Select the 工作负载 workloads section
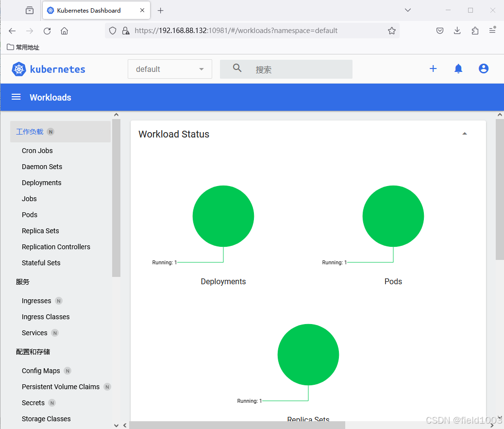The width and height of the screenshot is (504, 429). (60, 132)
